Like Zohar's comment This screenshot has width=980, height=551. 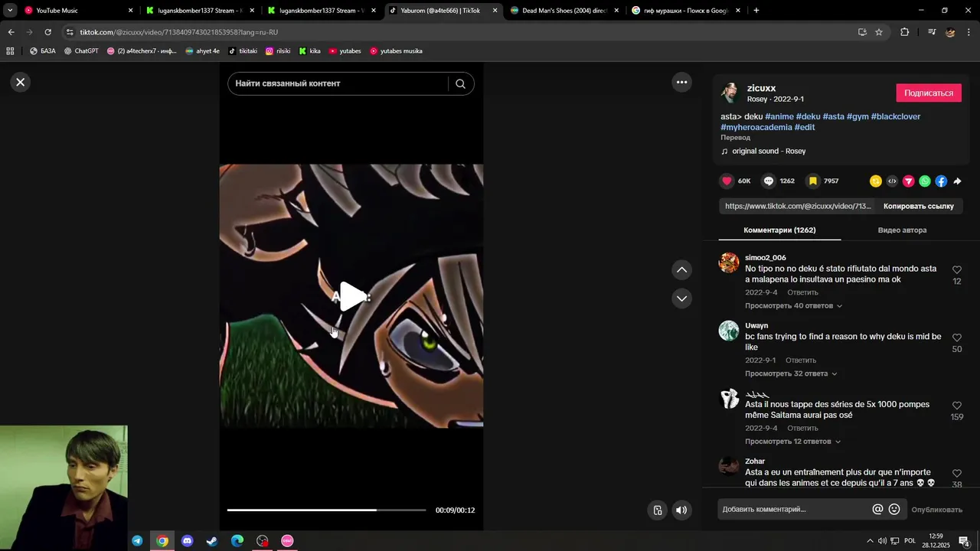click(957, 474)
